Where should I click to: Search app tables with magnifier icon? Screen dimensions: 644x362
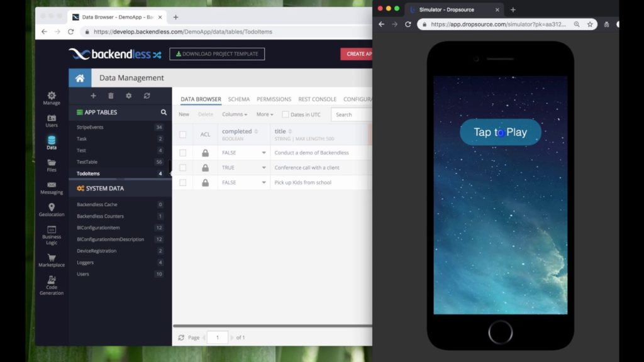point(164,112)
